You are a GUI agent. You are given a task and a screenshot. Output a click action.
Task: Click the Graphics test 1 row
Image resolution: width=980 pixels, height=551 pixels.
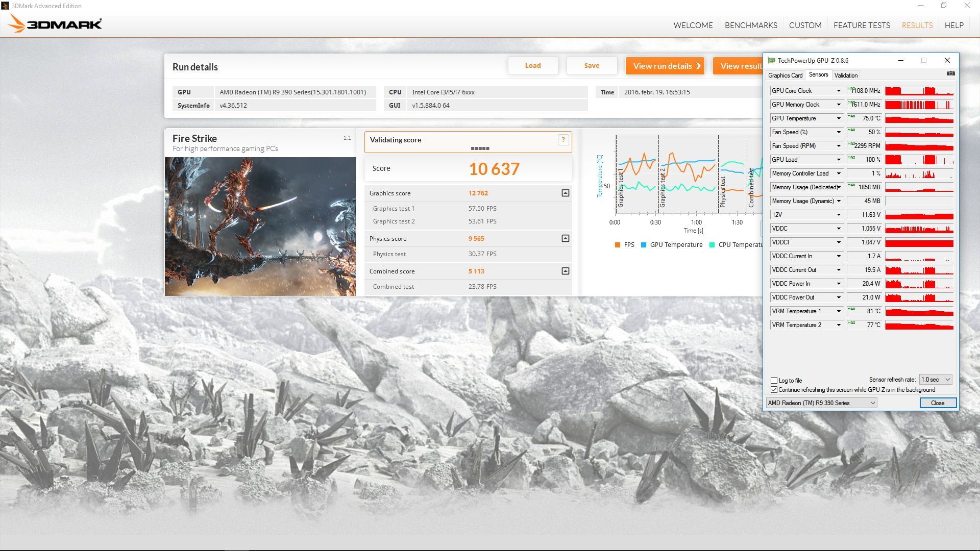[468, 209]
